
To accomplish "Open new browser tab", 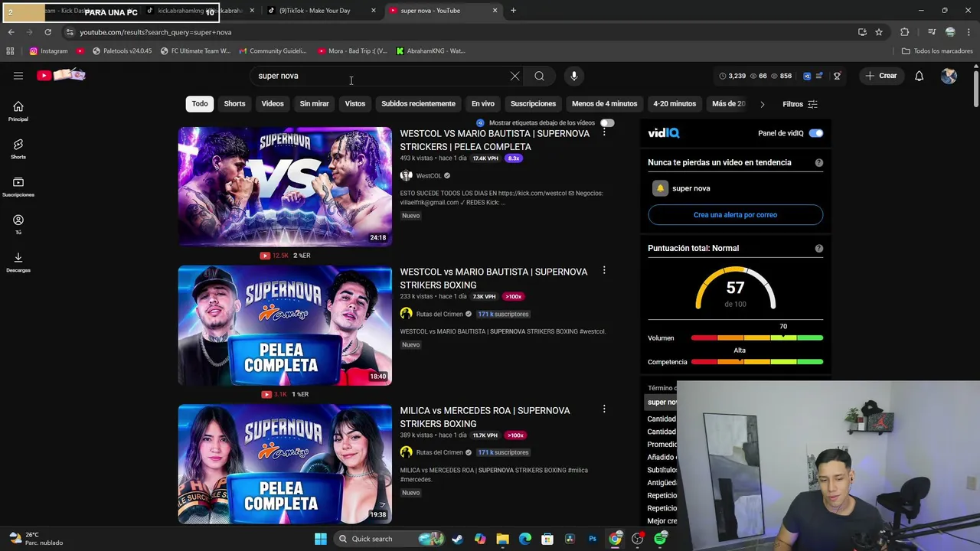I will [513, 11].
